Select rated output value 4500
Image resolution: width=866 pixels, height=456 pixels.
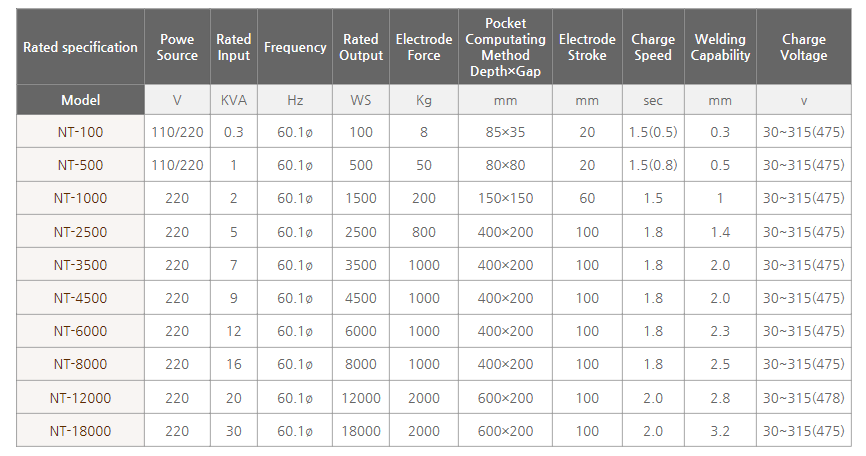point(361,298)
